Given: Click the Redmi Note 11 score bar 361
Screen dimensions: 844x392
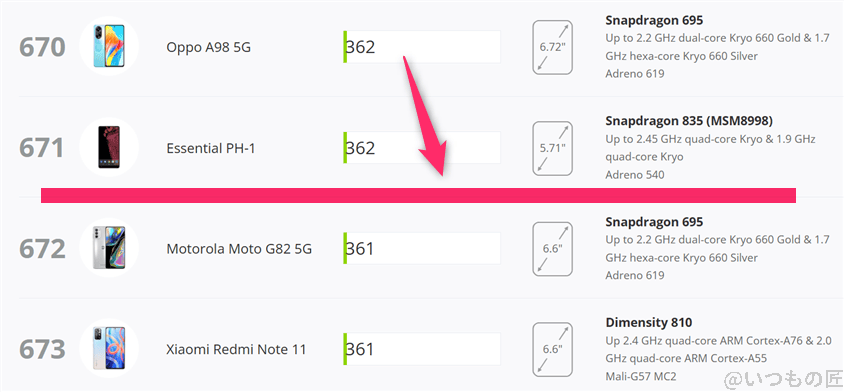Looking at the screenshot, I should pyautogui.click(x=422, y=349).
